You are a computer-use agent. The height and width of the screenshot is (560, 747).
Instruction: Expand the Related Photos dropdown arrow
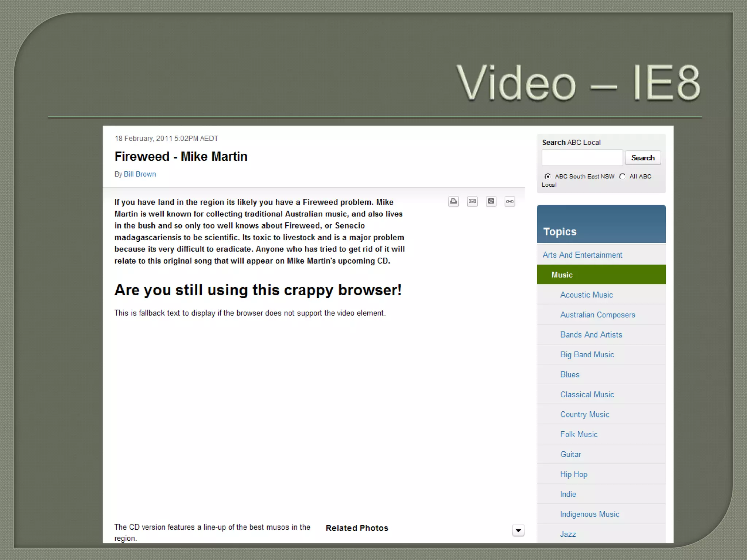tap(518, 530)
